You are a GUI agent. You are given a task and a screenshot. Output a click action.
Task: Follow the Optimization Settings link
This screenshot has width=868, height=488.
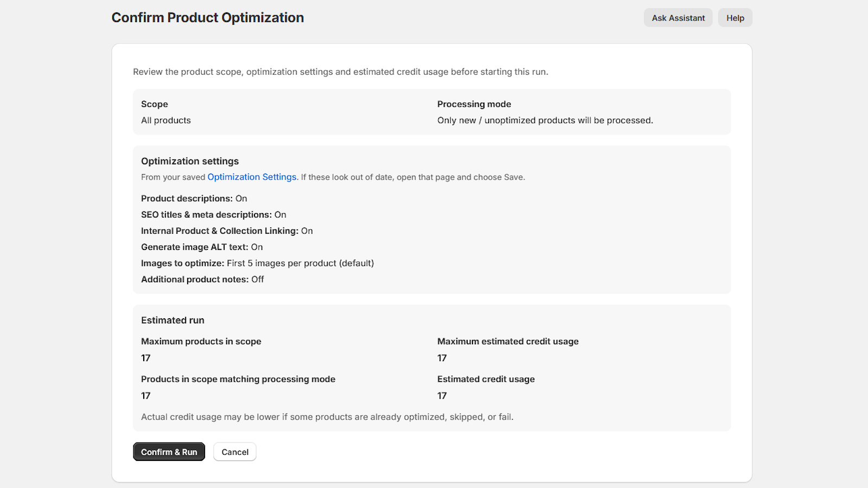[252, 177]
